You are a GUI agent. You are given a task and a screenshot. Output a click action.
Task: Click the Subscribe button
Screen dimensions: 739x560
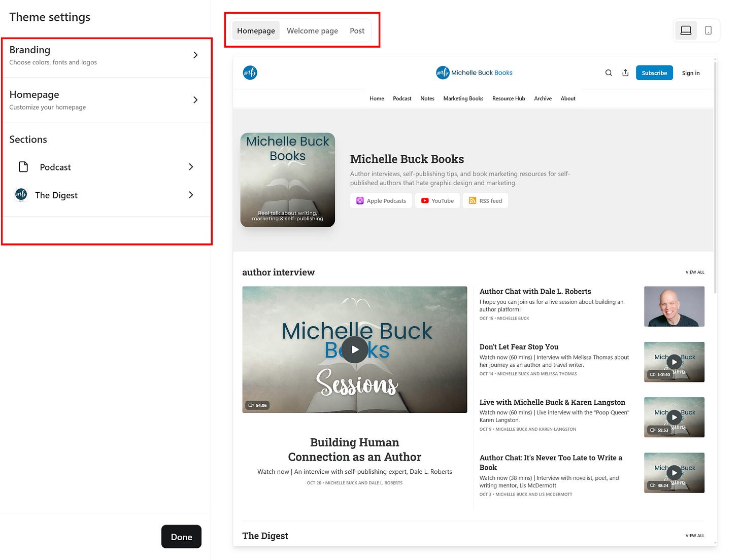coord(654,73)
